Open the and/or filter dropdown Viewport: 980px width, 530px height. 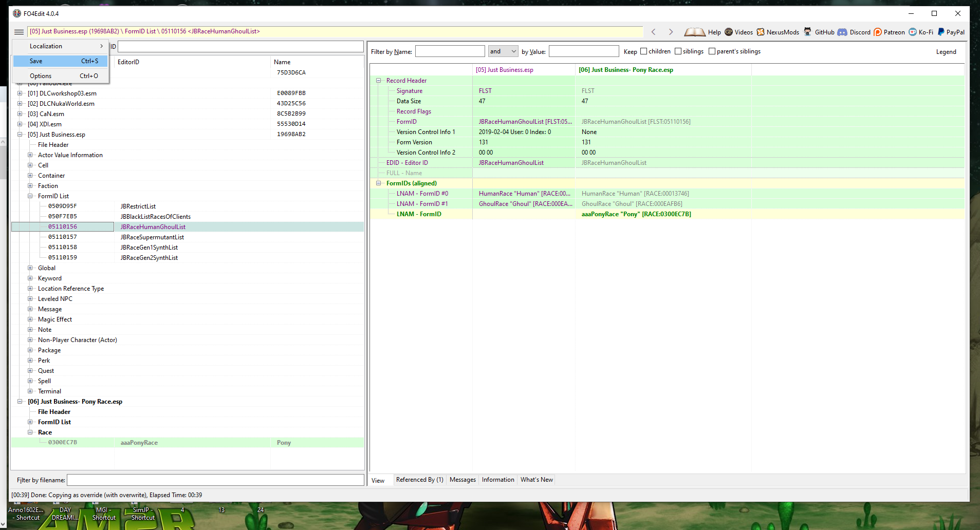[x=503, y=51]
